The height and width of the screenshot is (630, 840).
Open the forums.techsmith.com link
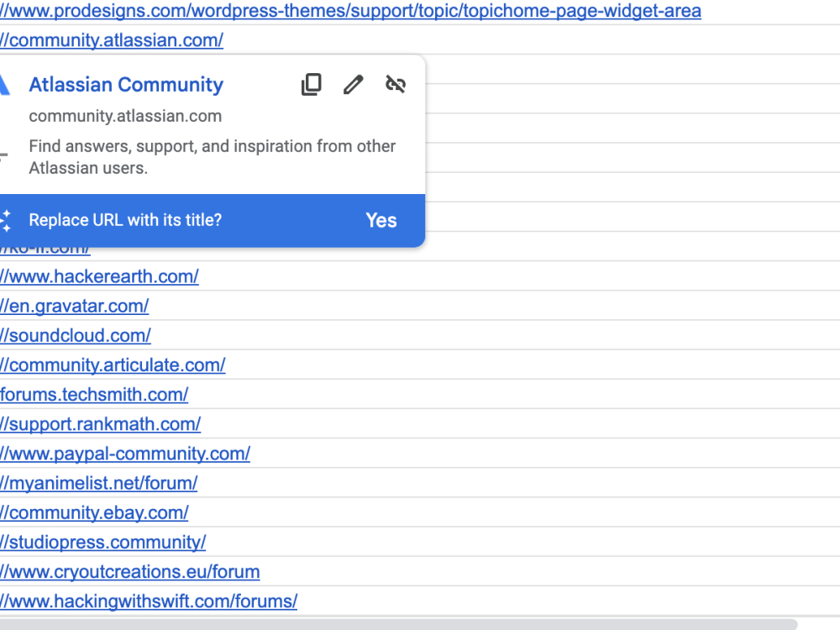tap(94, 394)
